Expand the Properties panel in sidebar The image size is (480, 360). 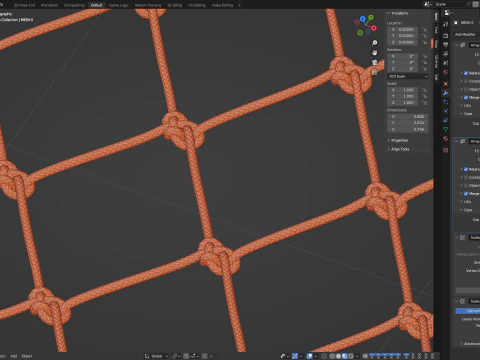(x=398, y=140)
